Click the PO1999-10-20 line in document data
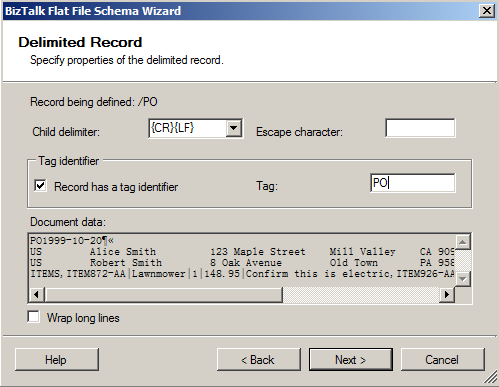Screen dimensions: 499x387 point(72,240)
